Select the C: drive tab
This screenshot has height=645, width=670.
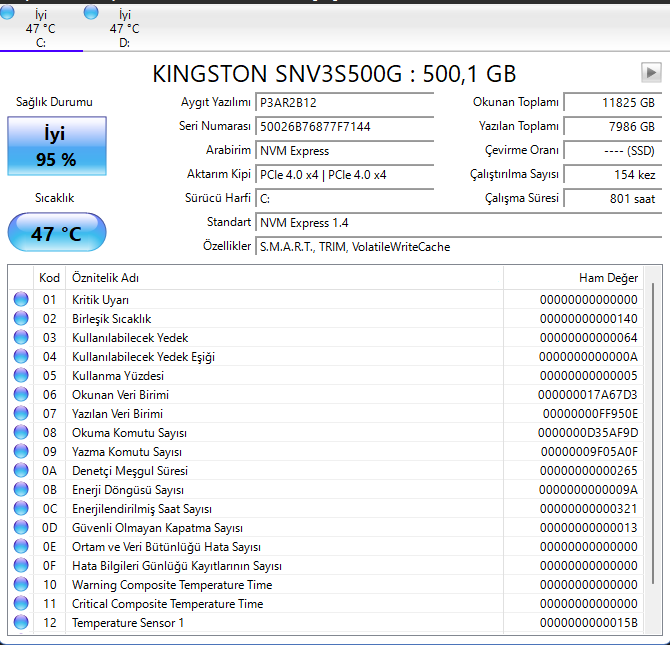point(41,28)
